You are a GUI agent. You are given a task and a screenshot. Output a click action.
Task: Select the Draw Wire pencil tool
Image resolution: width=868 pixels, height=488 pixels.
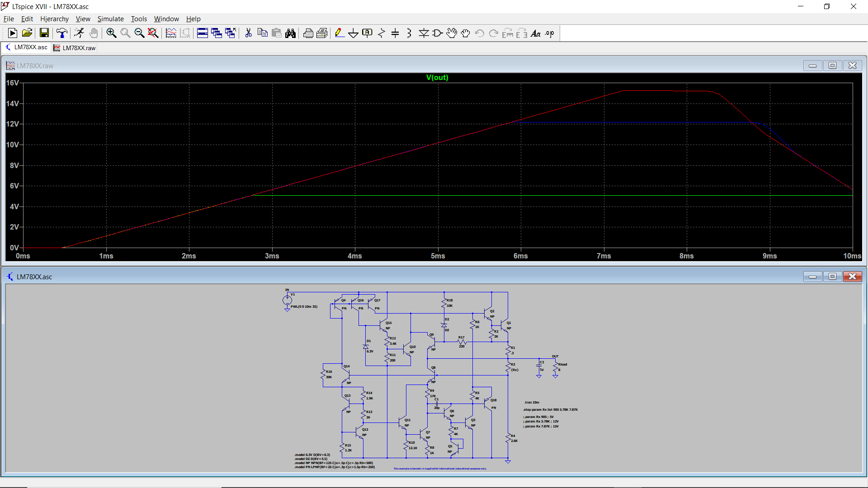click(x=340, y=33)
